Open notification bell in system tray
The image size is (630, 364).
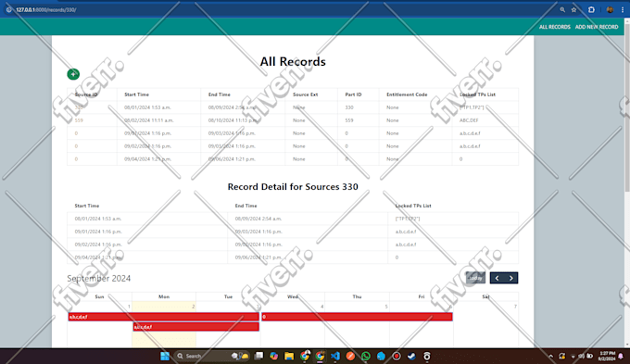click(621, 357)
